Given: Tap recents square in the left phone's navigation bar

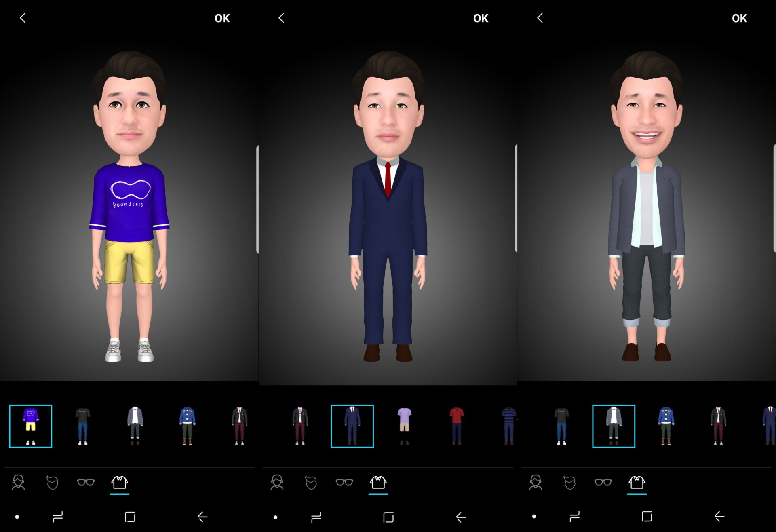Looking at the screenshot, I should tap(130, 517).
